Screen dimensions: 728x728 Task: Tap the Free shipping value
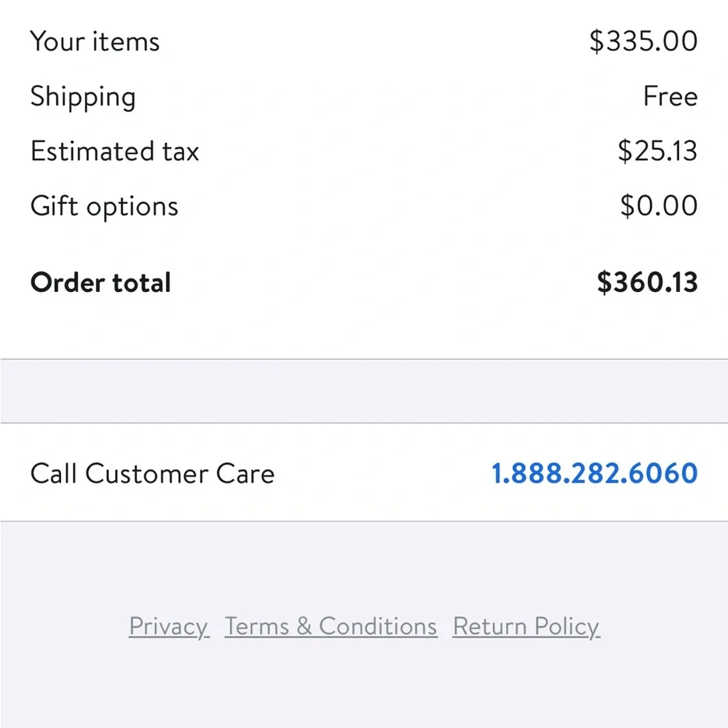(x=670, y=97)
